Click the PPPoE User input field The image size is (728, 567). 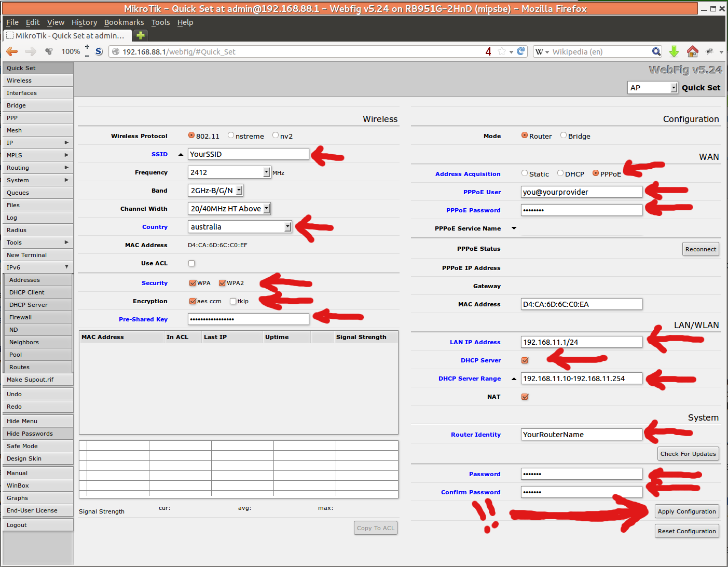click(582, 192)
